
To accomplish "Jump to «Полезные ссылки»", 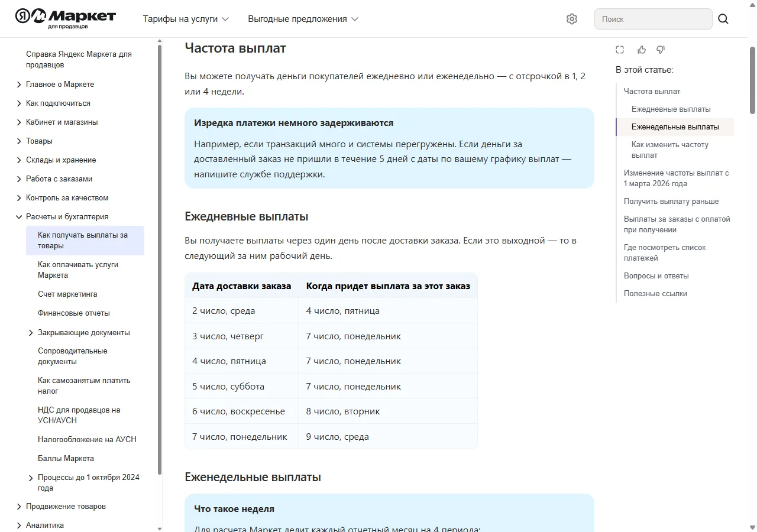I will tap(655, 294).
